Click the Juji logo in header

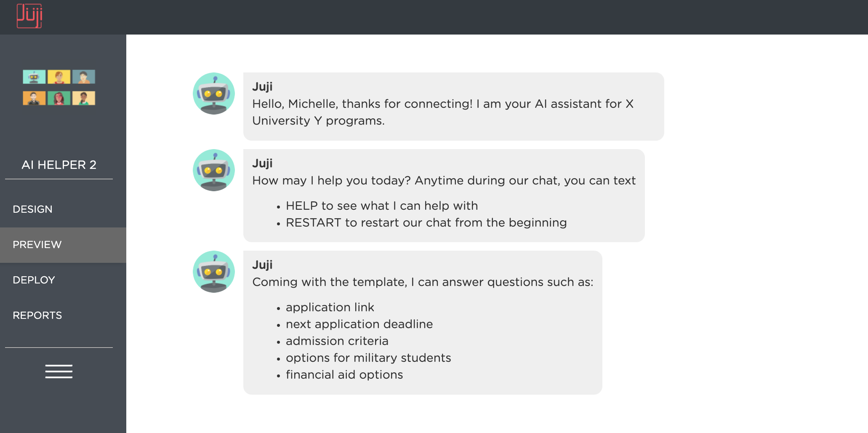tap(29, 16)
